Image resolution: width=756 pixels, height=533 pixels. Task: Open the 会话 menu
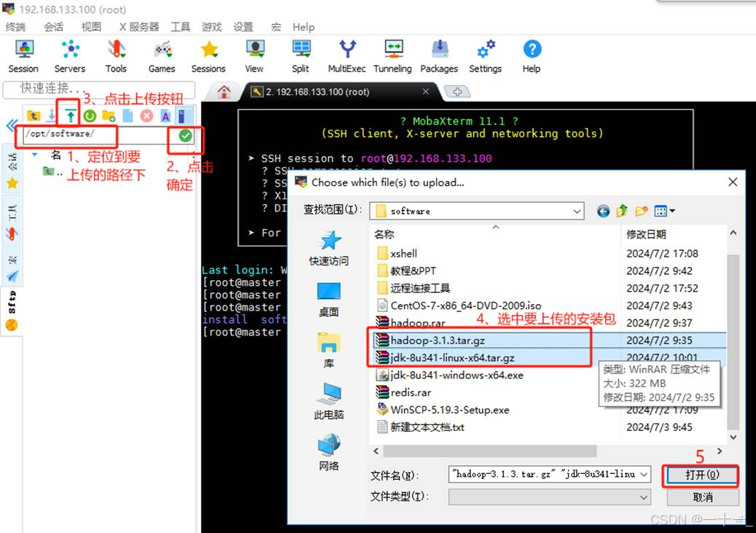pos(53,27)
